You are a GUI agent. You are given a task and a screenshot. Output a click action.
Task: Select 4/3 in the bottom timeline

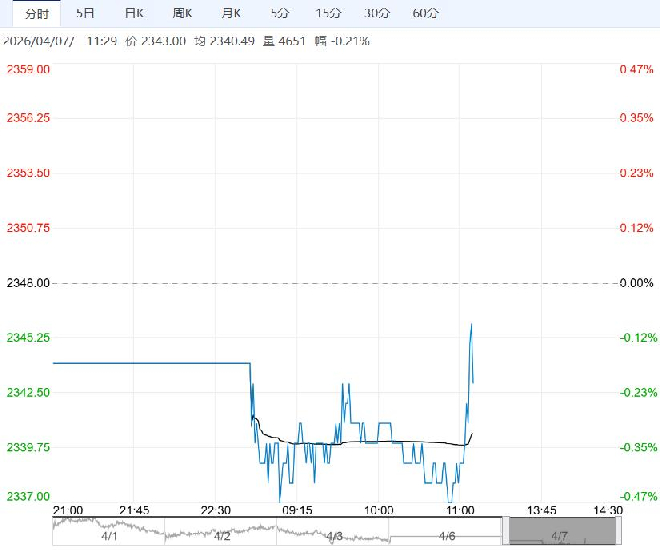click(x=334, y=537)
